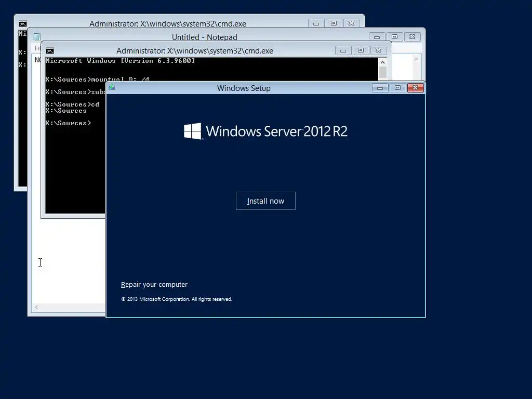Close the Windows Setup window
Image resolution: width=532 pixels, height=399 pixels.
tap(415, 88)
